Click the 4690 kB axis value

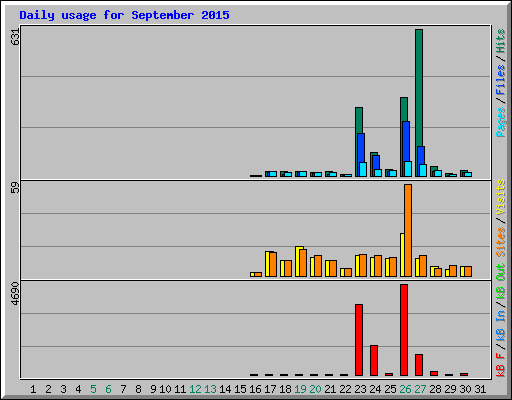[15, 294]
